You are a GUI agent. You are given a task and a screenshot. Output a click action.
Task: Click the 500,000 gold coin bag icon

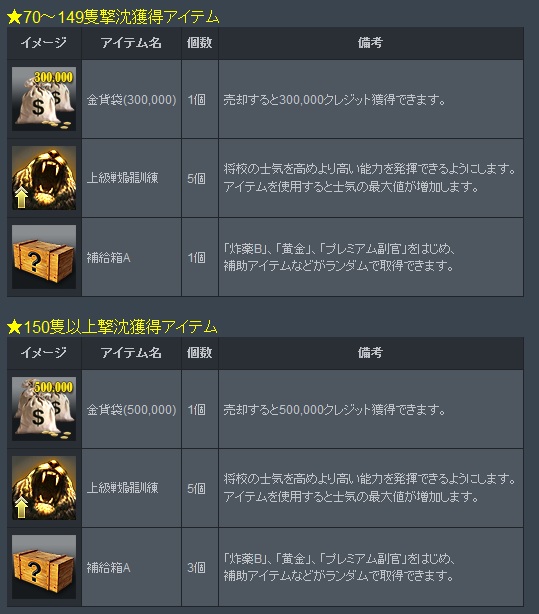coord(44,409)
